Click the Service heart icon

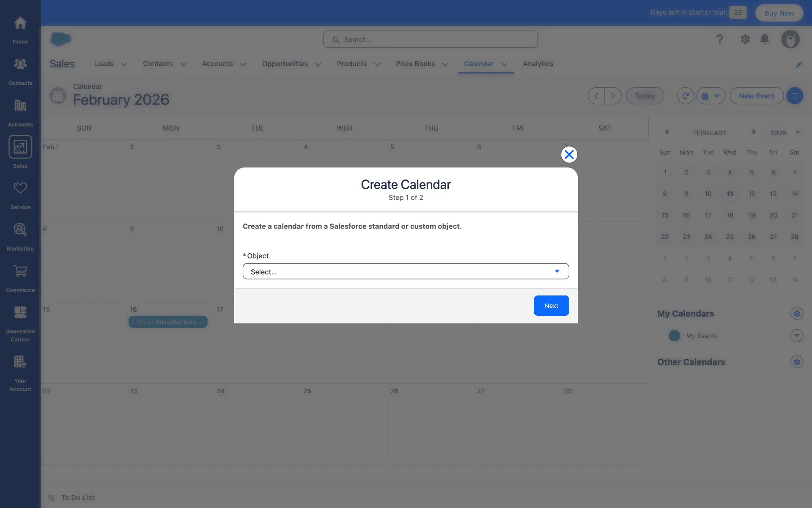pos(20,188)
